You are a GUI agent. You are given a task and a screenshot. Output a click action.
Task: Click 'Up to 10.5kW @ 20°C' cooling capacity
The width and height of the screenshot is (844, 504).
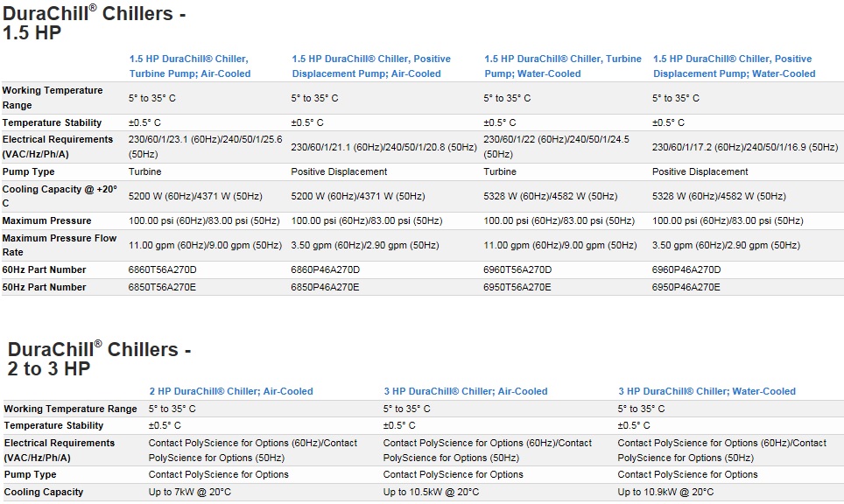(431, 492)
